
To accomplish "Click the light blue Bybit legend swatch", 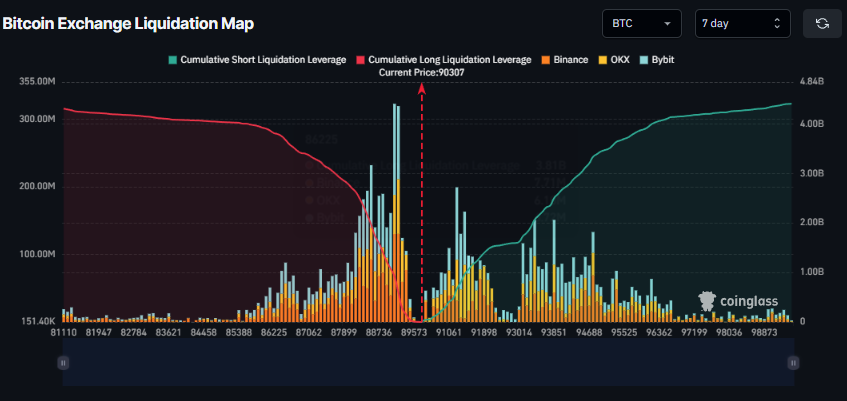I will pos(643,60).
